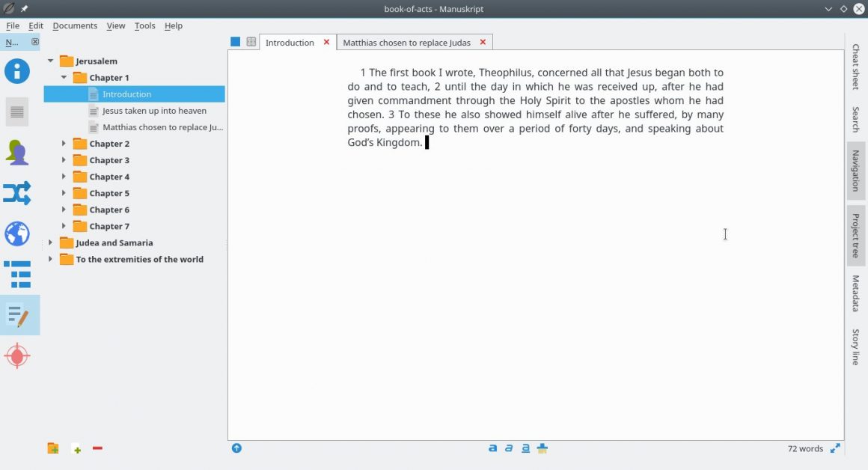Open the World panel globe icon
This screenshot has height=470, width=868.
pyautogui.click(x=18, y=234)
